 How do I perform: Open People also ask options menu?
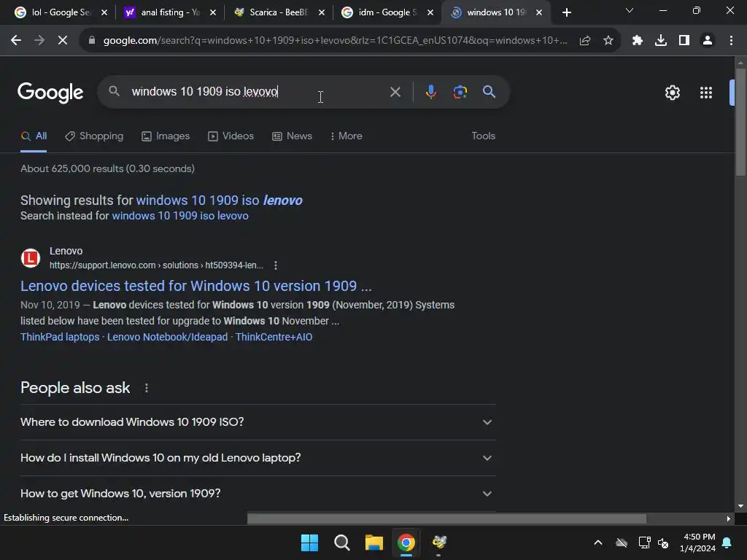[x=146, y=388]
